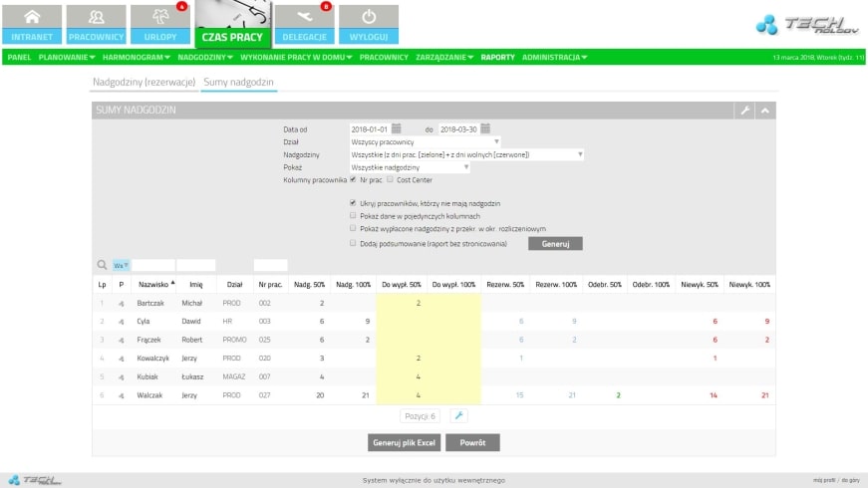The image size is (868, 488).
Task: Switch to Nadgodziny (rezerwacje) tab
Action: pyautogui.click(x=144, y=82)
